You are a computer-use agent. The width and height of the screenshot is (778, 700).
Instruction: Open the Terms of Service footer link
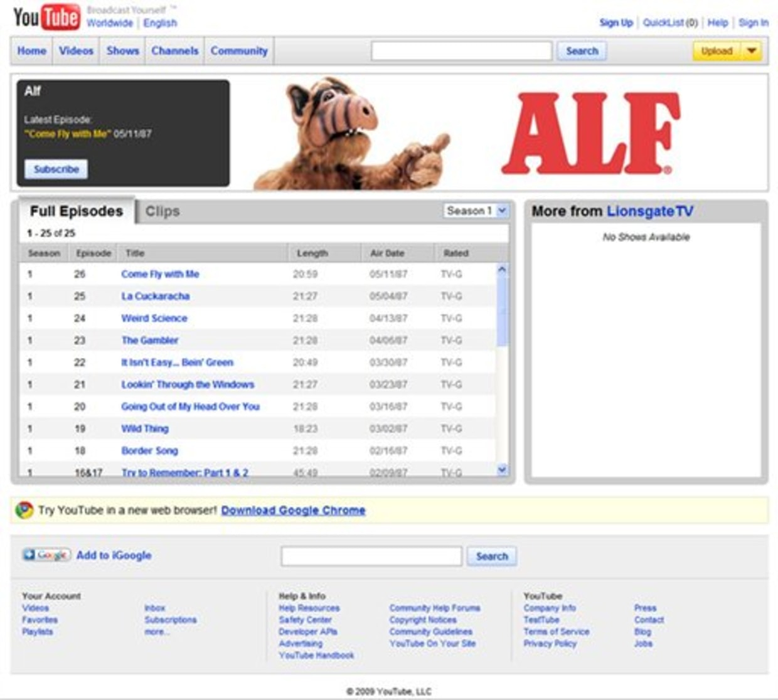(557, 632)
